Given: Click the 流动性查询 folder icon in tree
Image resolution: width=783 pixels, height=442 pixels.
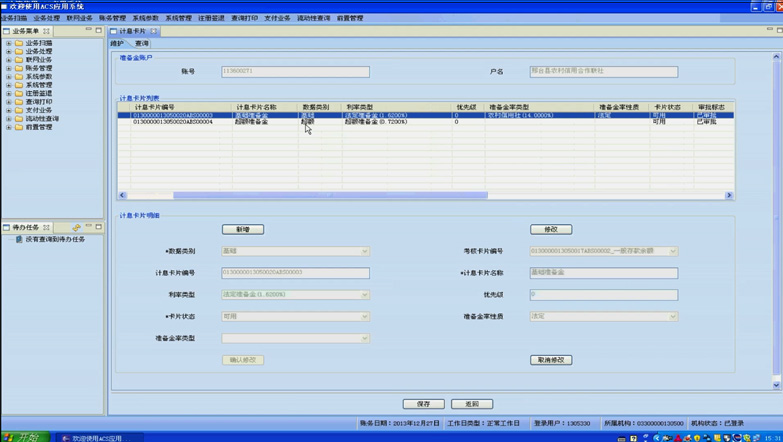Looking at the screenshot, I should click(x=18, y=119).
